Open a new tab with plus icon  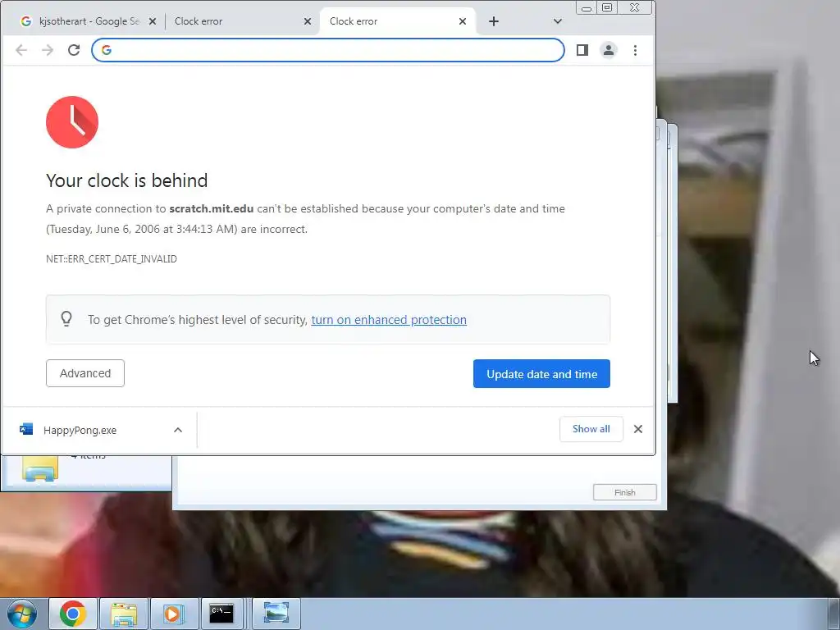point(494,21)
